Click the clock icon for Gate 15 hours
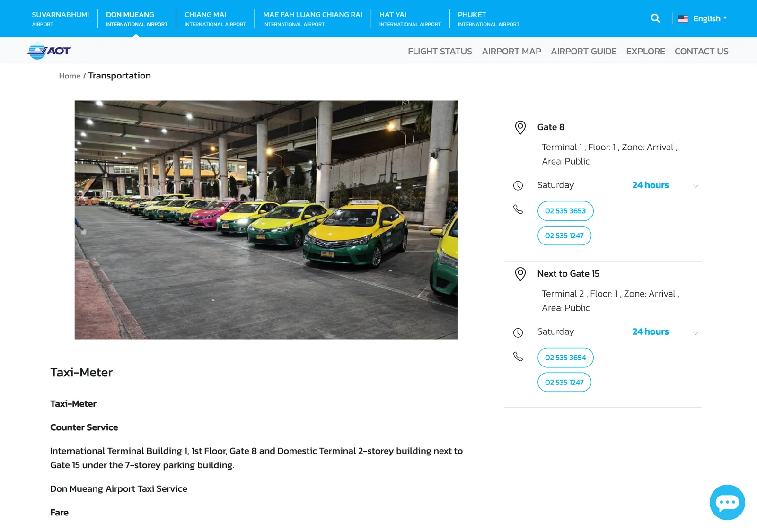The height and width of the screenshot is (532, 757). [518, 332]
